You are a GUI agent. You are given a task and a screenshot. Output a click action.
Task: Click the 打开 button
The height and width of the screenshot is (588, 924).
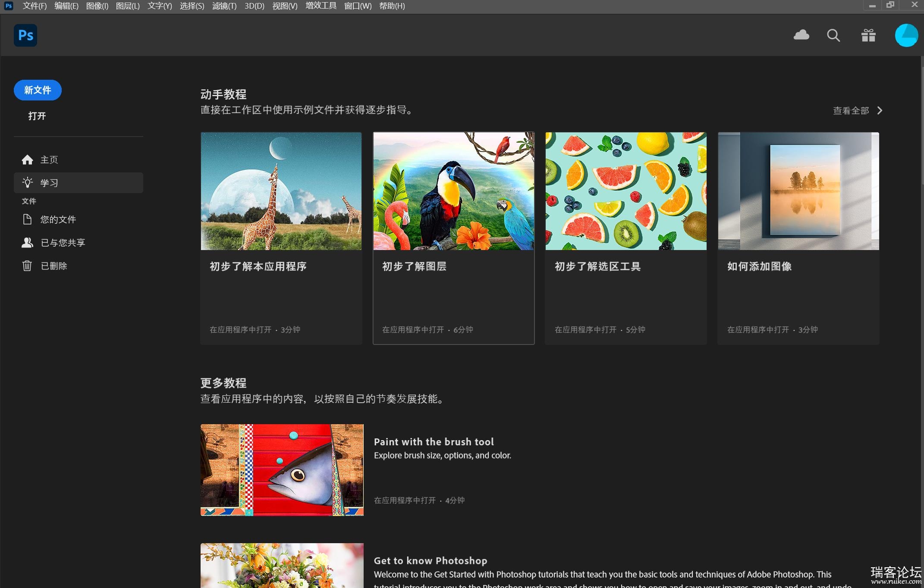pos(37,116)
